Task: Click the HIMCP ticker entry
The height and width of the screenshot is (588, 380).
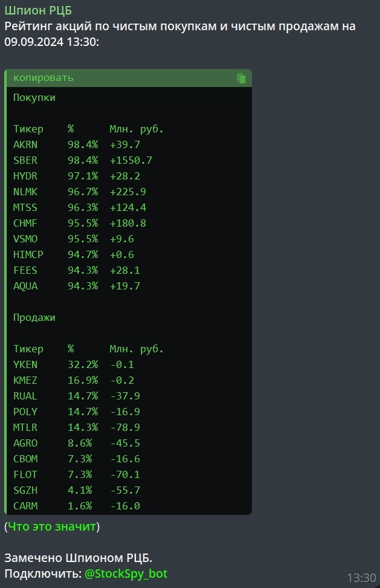Action: coord(28,254)
